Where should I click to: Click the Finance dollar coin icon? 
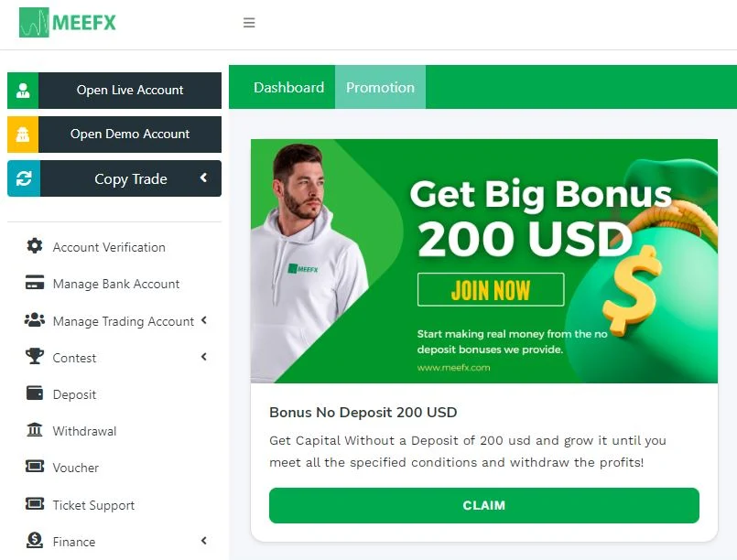[34, 540]
